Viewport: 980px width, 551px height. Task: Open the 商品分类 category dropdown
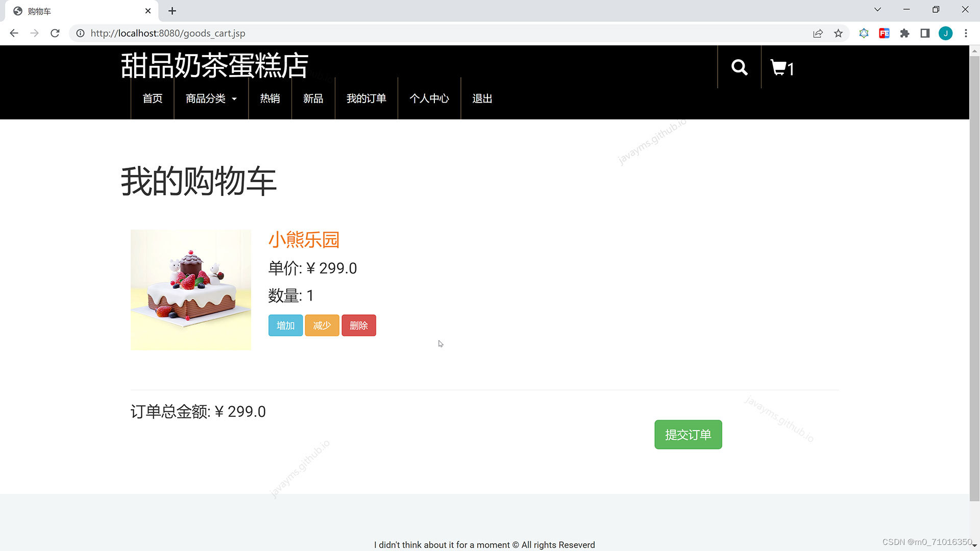[x=210, y=98]
